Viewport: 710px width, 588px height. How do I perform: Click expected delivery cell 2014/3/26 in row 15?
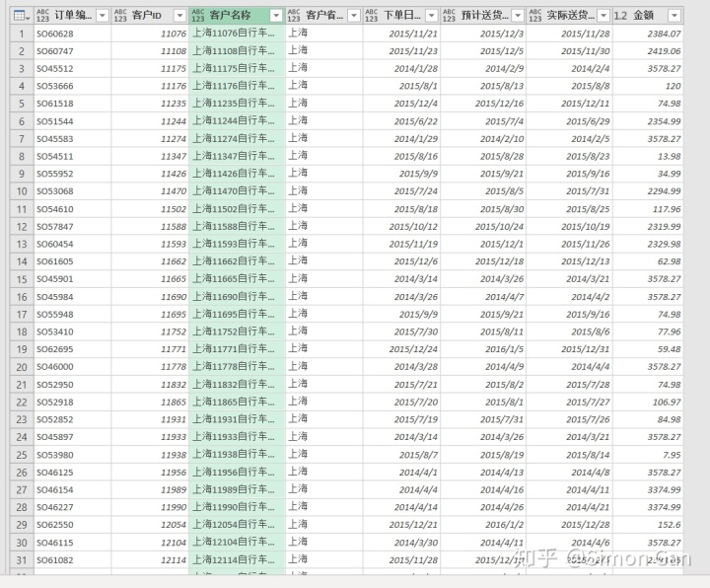[483, 279]
